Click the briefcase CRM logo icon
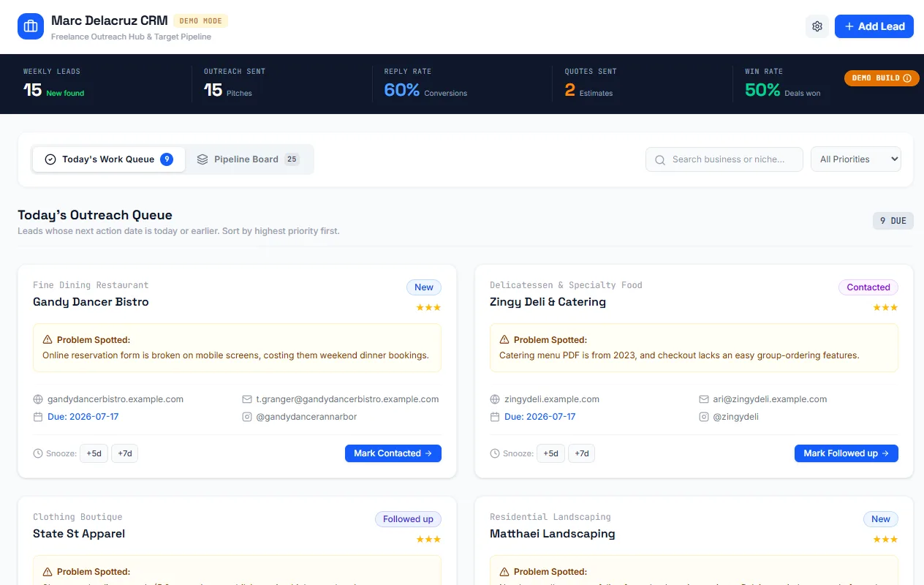 point(31,26)
